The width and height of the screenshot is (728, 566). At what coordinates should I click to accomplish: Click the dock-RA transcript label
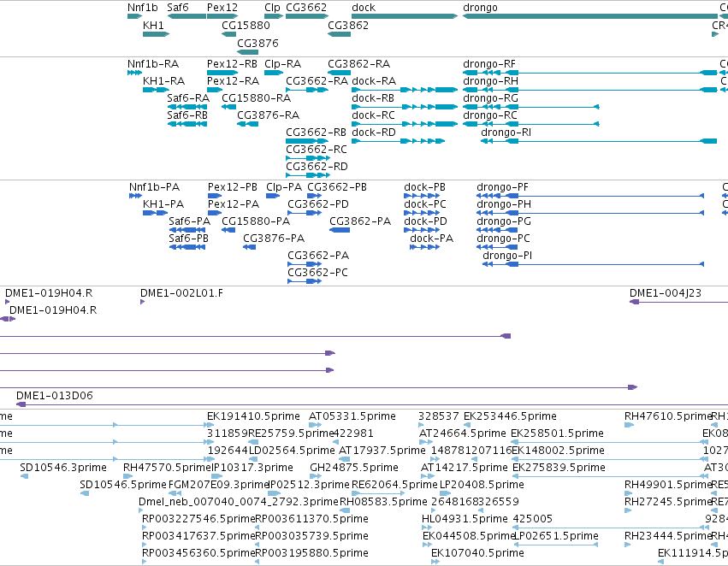374,80
